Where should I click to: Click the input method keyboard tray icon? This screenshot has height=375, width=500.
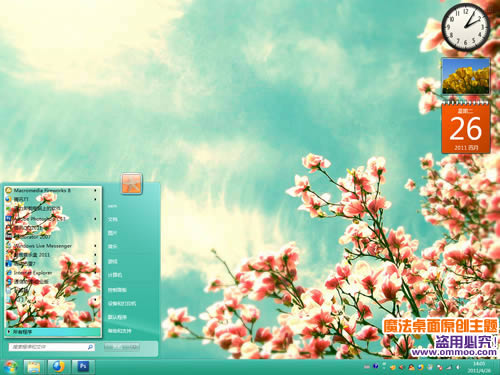367,367
